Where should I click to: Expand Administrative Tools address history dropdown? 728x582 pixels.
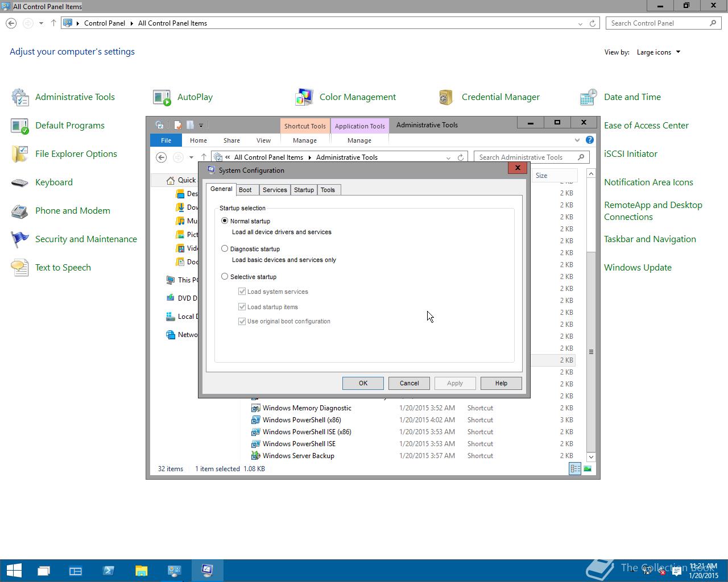tap(448, 157)
